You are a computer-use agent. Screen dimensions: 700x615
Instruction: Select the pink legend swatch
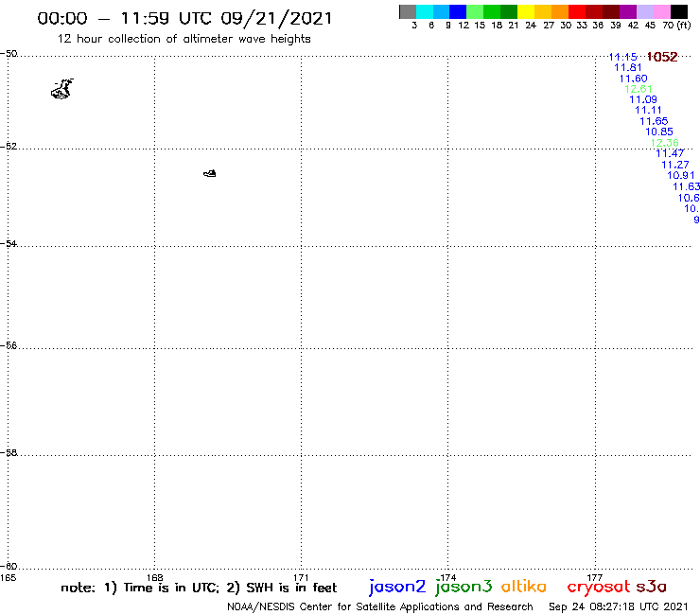pyautogui.click(x=662, y=11)
